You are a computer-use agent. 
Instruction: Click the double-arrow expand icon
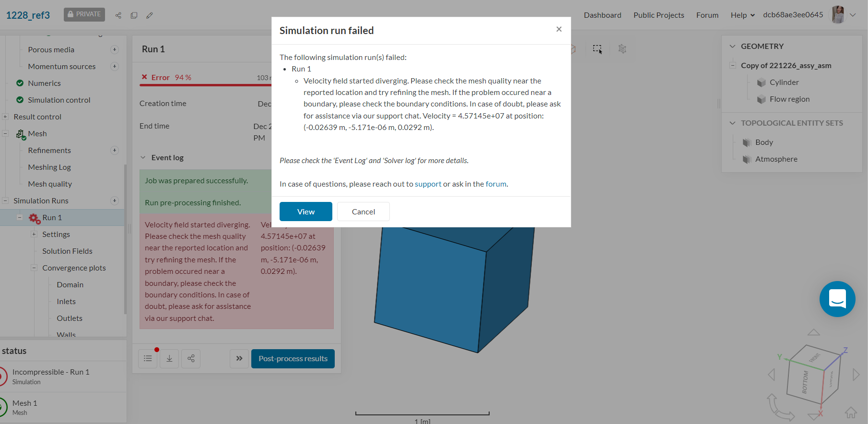tap(239, 358)
